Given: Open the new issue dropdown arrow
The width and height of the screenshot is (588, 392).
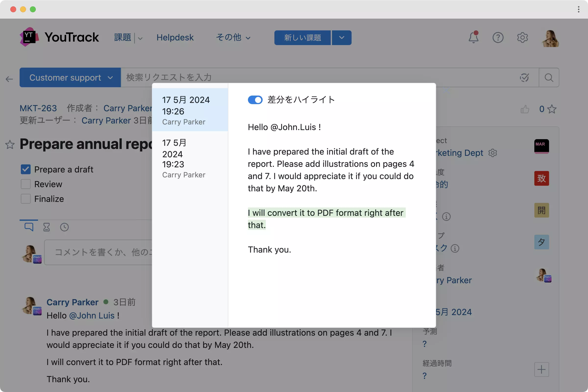Looking at the screenshot, I should [x=342, y=37].
